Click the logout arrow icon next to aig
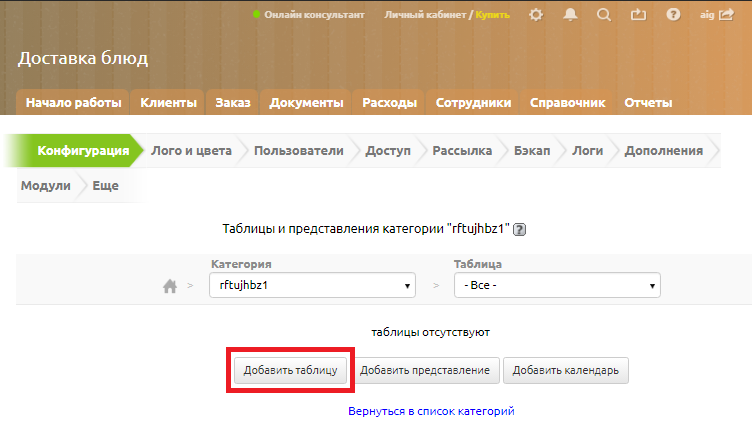The width and height of the screenshot is (752, 430). (727, 15)
